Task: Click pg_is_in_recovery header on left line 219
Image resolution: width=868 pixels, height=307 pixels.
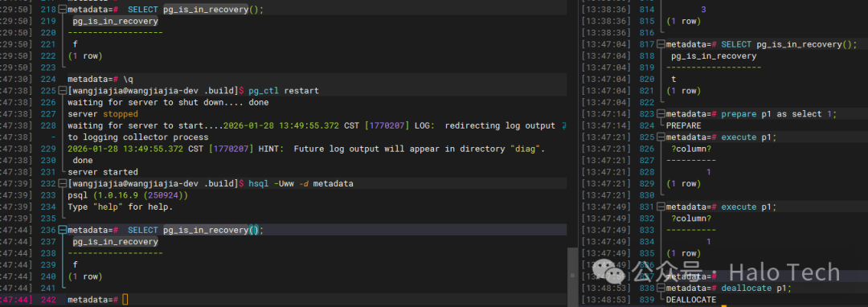Action: point(115,22)
